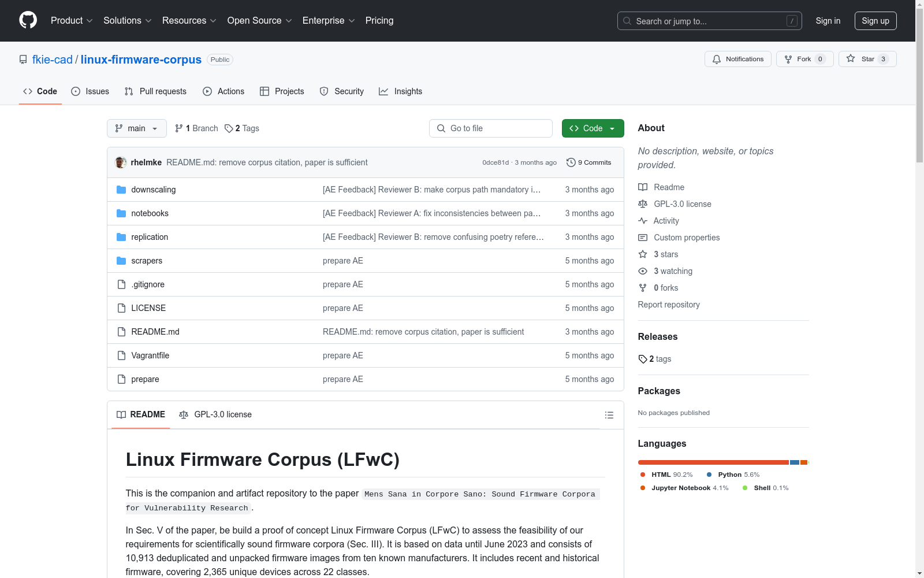Click the eye icon beside 3 watching

[x=643, y=271]
